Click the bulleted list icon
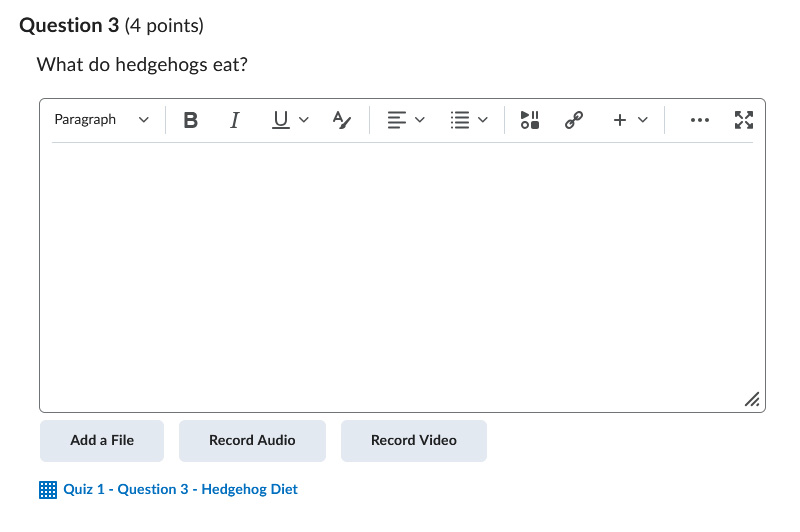800x532 pixels. [460, 120]
